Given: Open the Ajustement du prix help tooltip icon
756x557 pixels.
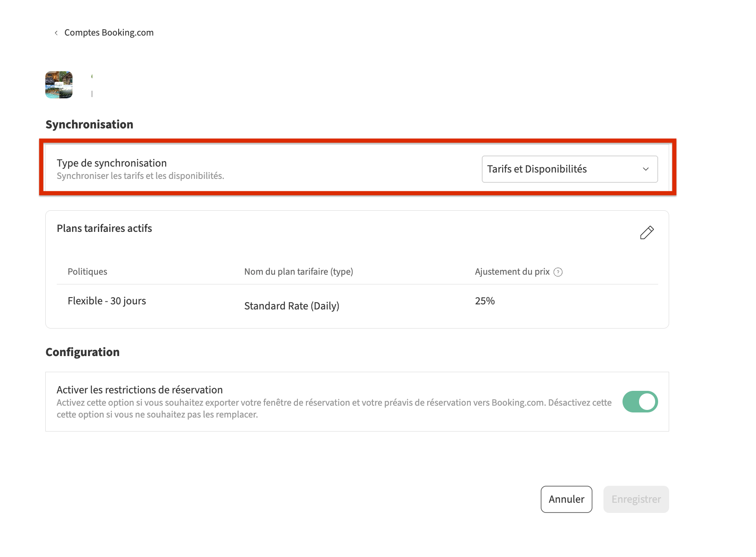Looking at the screenshot, I should [558, 272].
